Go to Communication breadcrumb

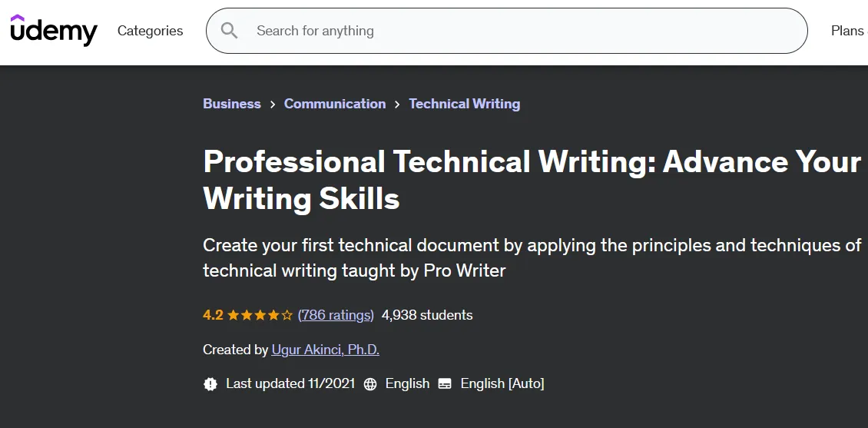coord(335,104)
